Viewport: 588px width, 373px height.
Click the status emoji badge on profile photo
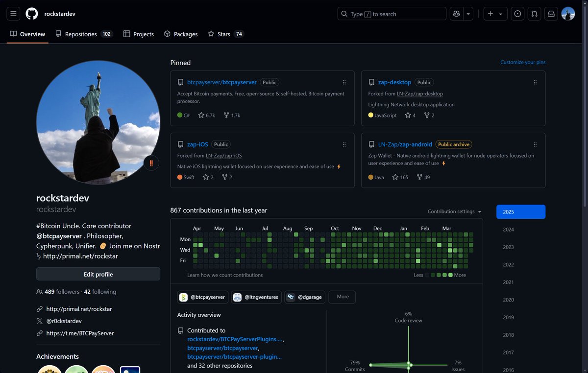coord(151,163)
